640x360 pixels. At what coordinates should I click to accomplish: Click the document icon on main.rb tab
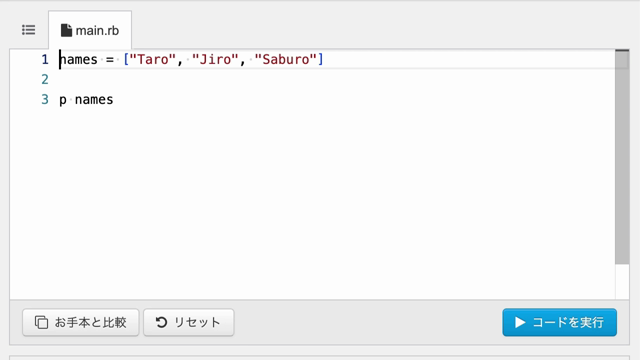[66, 30]
